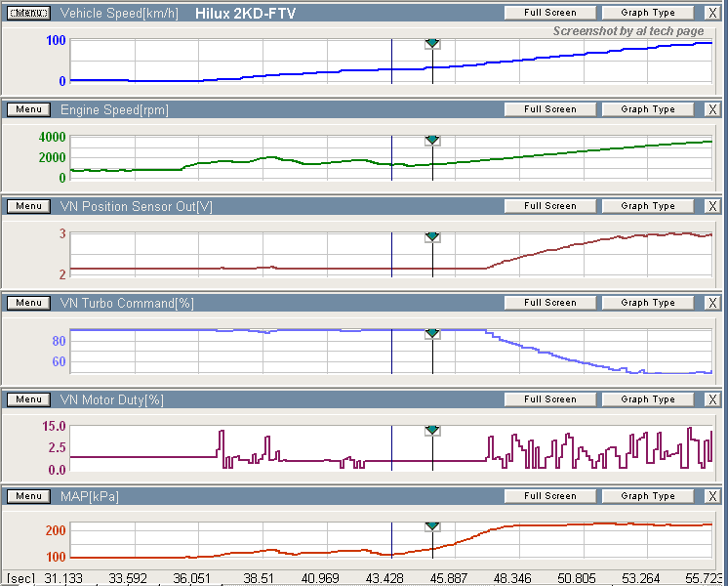This screenshot has width=728, height=586.
Task: Open Menu for Vehicle Speed graph
Action: coord(28,13)
